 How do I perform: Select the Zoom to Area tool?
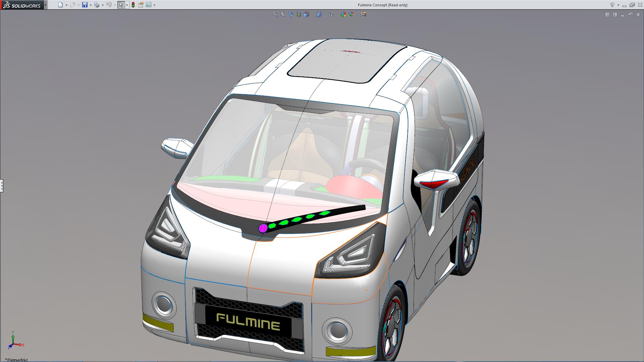coord(283,14)
